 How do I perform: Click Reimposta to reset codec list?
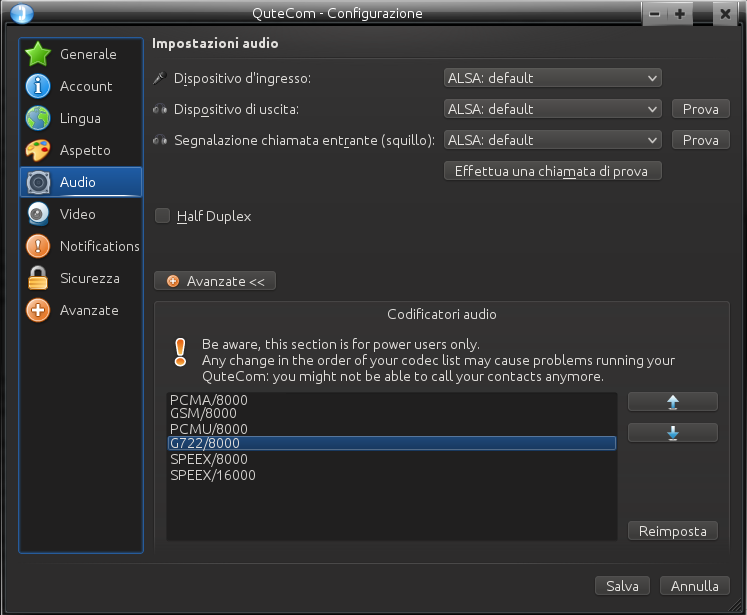tap(672, 531)
